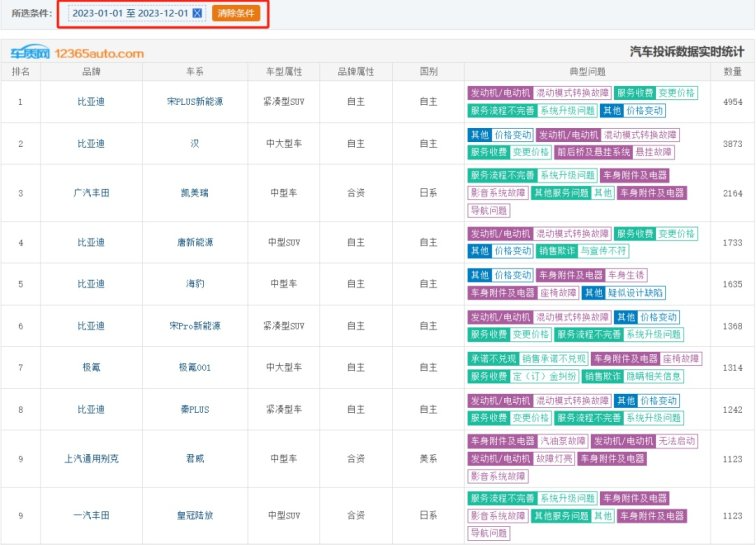Click the 广汽丰田 brand cell

pos(91,193)
